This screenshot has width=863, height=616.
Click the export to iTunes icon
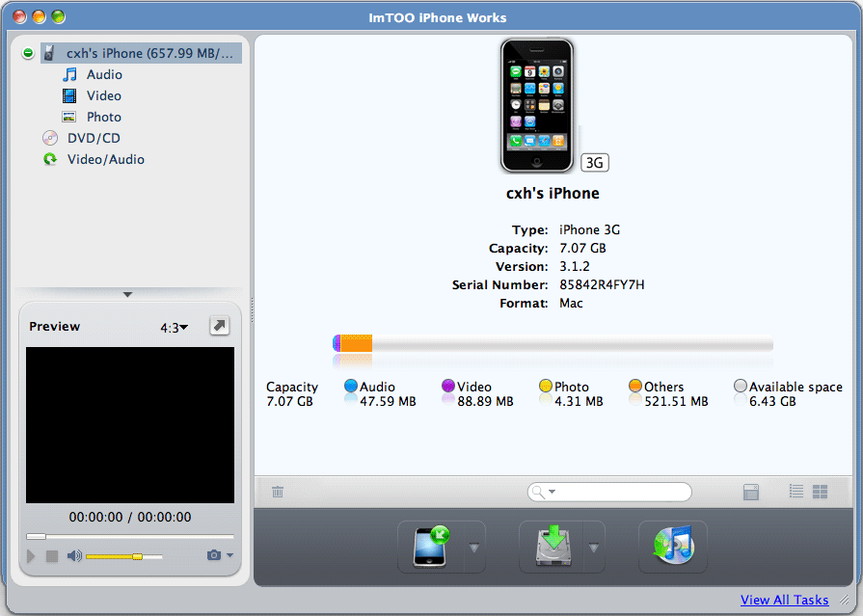click(672, 548)
